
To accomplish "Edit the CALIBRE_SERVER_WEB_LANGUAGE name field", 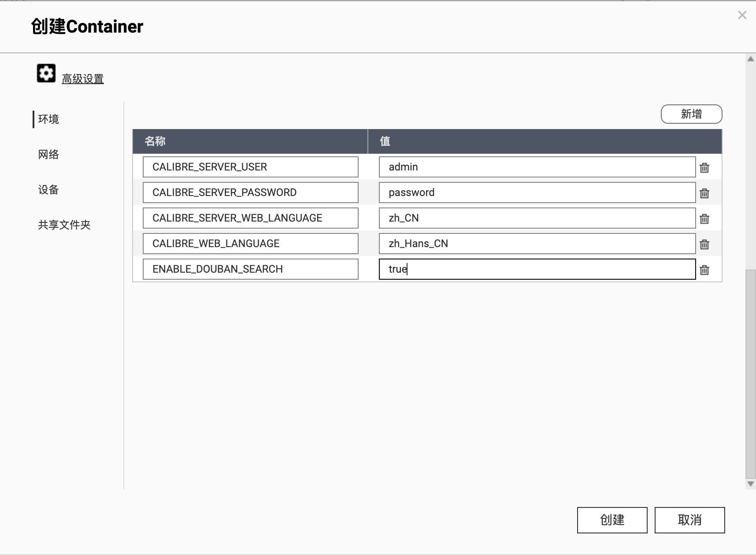I will point(251,218).
